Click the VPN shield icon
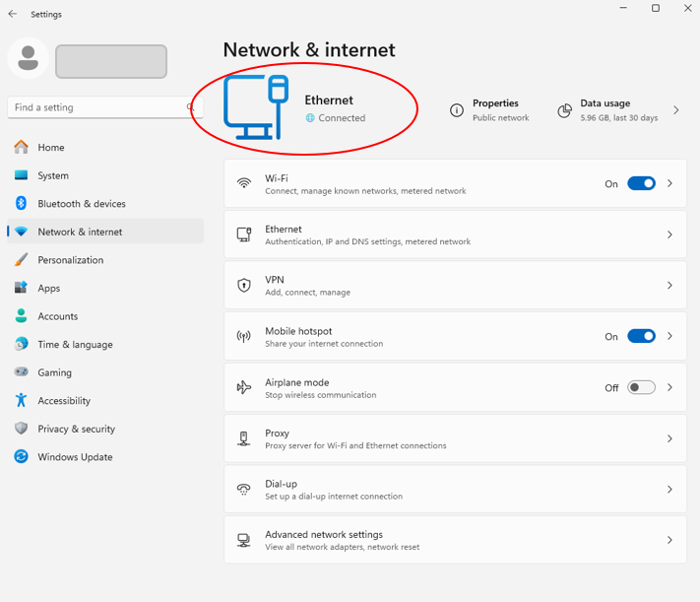 coord(244,286)
